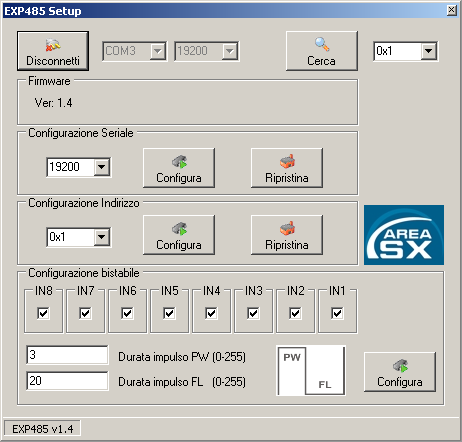Click the PW FL pulse diagram
The height and width of the screenshot is (442, 462).
(x=311, y=371)
